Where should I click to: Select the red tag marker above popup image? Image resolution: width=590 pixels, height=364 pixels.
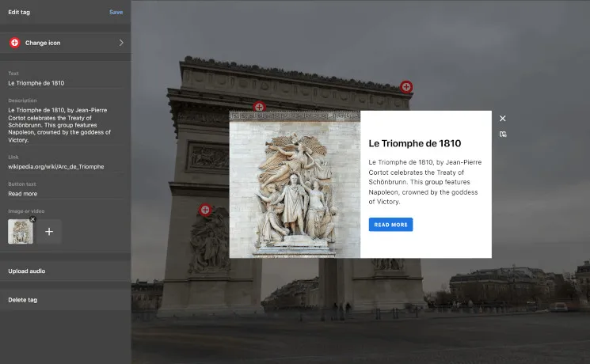pos(259,107)
